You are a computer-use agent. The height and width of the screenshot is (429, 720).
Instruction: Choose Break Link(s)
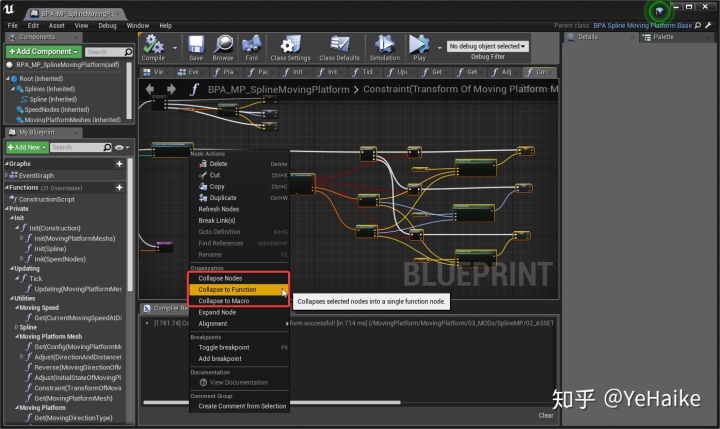coord(239,220)
